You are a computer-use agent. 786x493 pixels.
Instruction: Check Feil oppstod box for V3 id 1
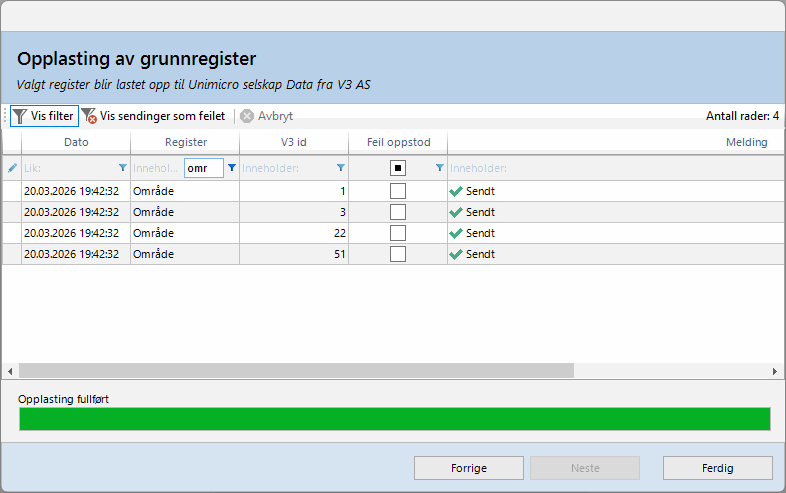[x=398, y=191]
